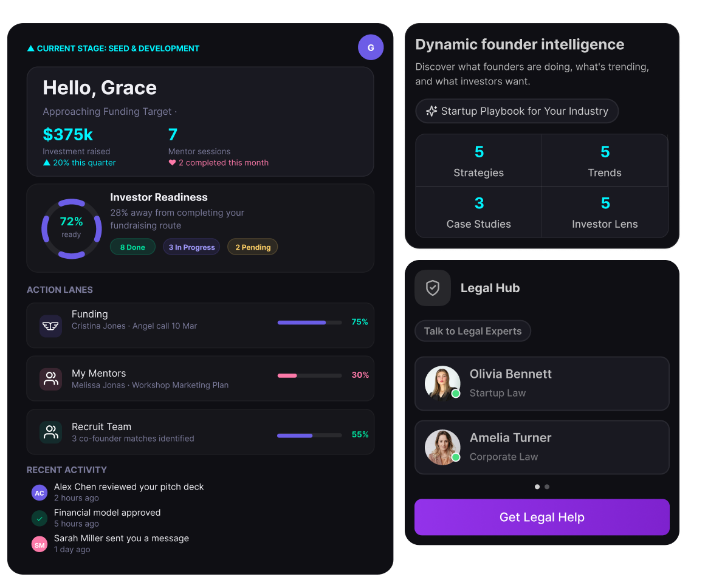Screen dimensions: 722x588
Task: Click the Talk to Legal Experts pill
Action: 473,331
